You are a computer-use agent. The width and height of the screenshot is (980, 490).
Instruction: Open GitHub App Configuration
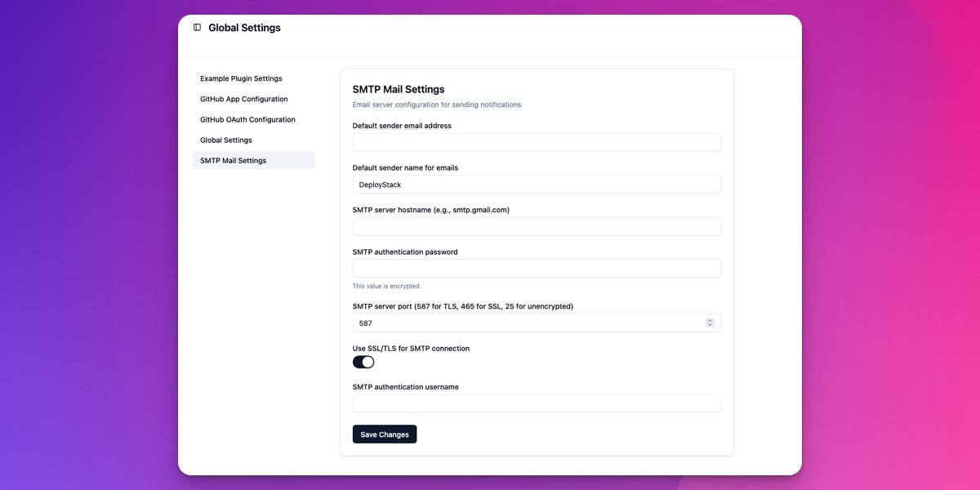coord(244,99)
